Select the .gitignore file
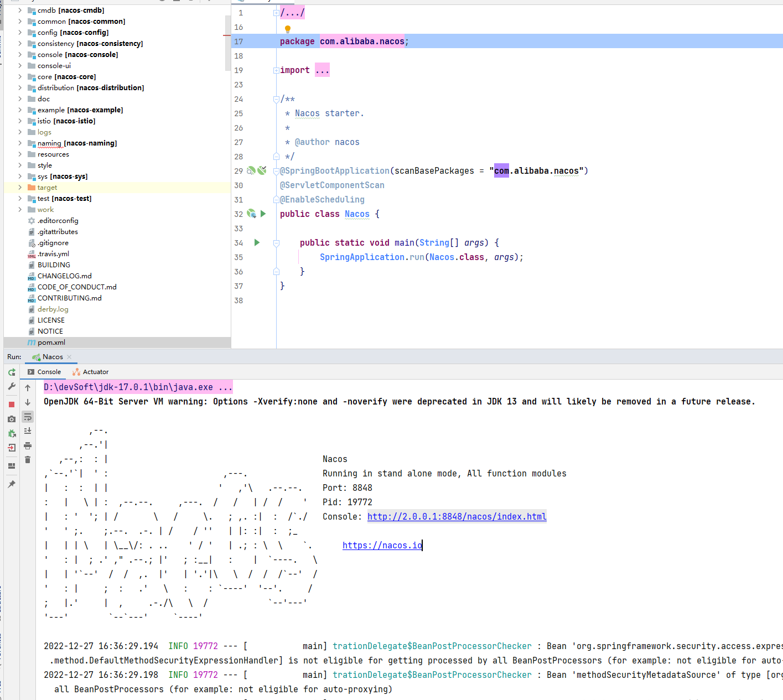Screen dimensions: 783x700 pyautogui.click(x=53, y=243)
